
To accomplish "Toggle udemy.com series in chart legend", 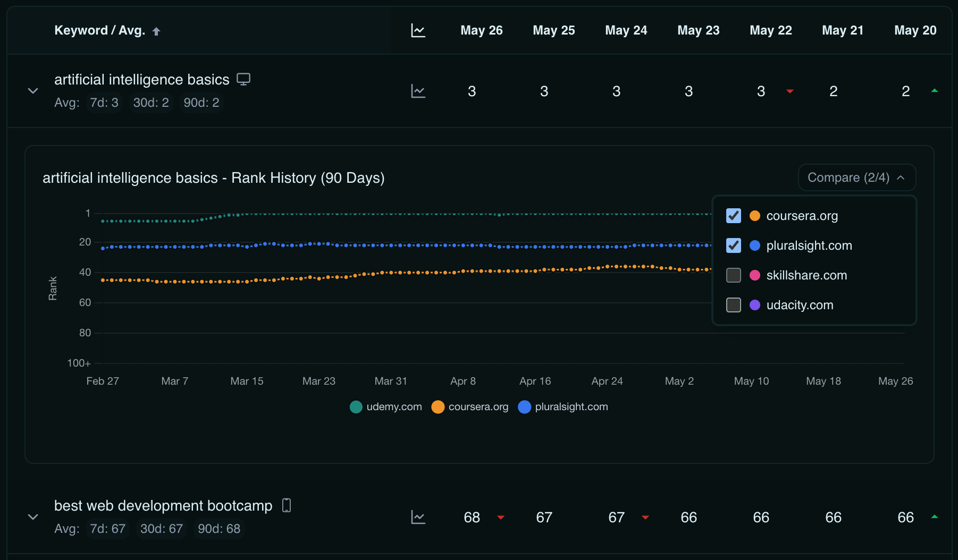I will (x=386, y=407).
